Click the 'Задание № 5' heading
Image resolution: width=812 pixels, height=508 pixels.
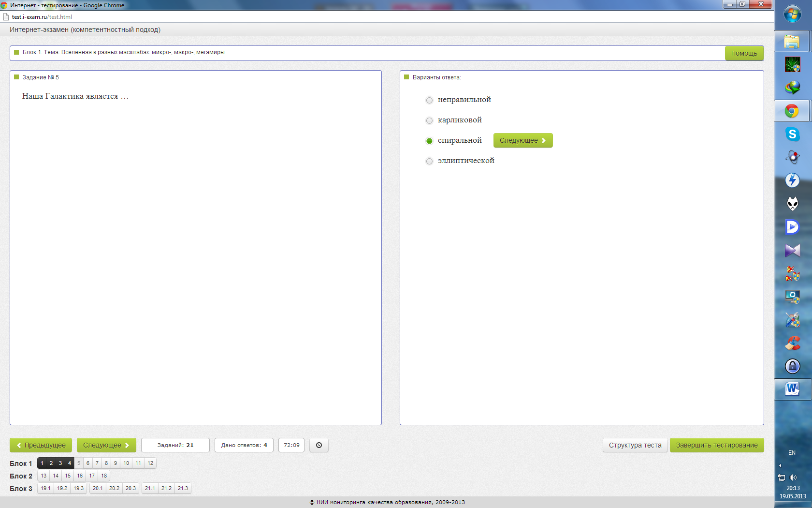pos(41,77)
